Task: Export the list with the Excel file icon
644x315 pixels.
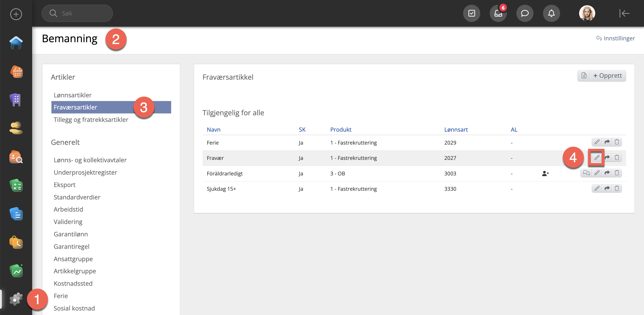Action: pos(584,76)
